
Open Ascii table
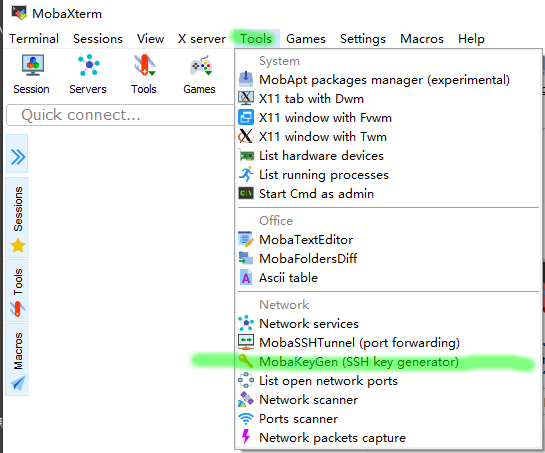coord(288,278)
